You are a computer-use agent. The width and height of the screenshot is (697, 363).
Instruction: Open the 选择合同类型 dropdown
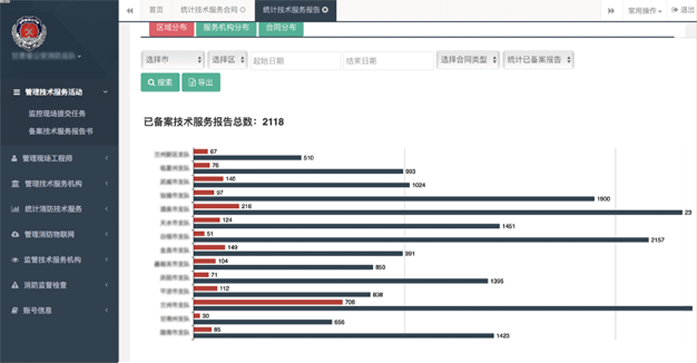[x=468, y=60]
